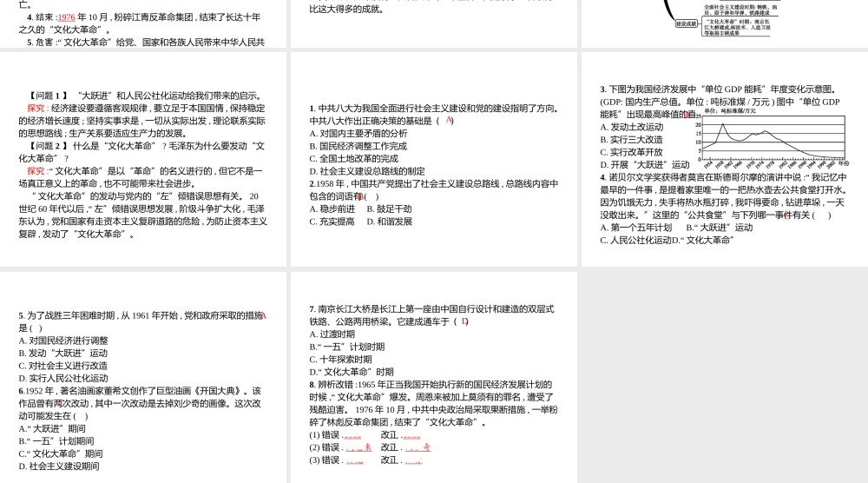Click the GDP energy consumption line chart
The height and width of the screenshot is (483, 868).
(773, 137)
